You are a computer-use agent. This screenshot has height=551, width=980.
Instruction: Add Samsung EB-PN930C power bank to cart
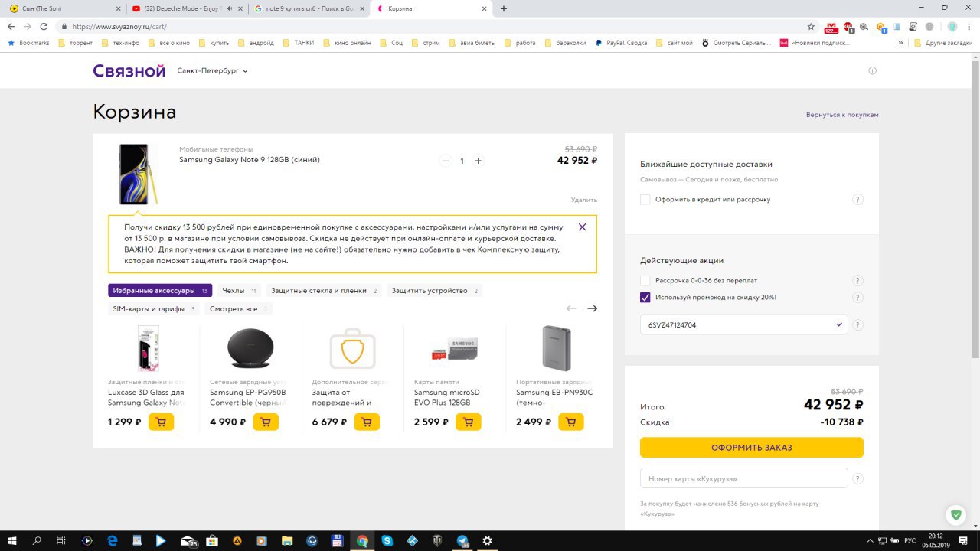pos(570,422)
